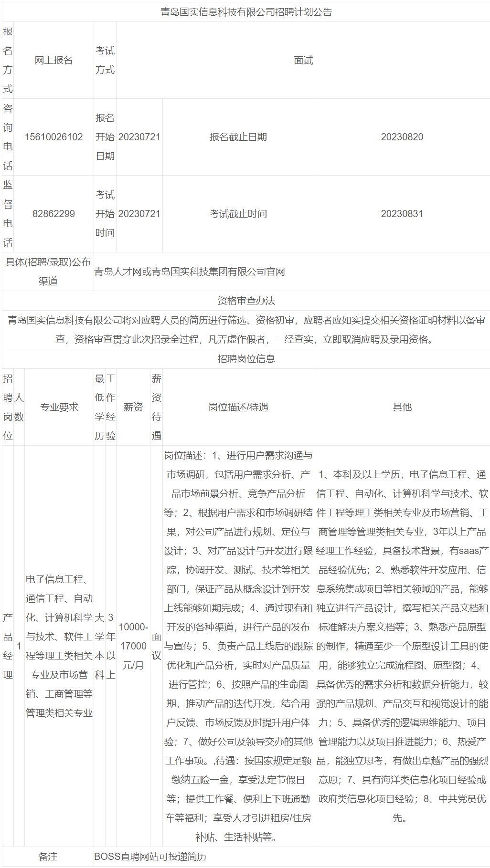Click the date 20230831

coord(402,214)
